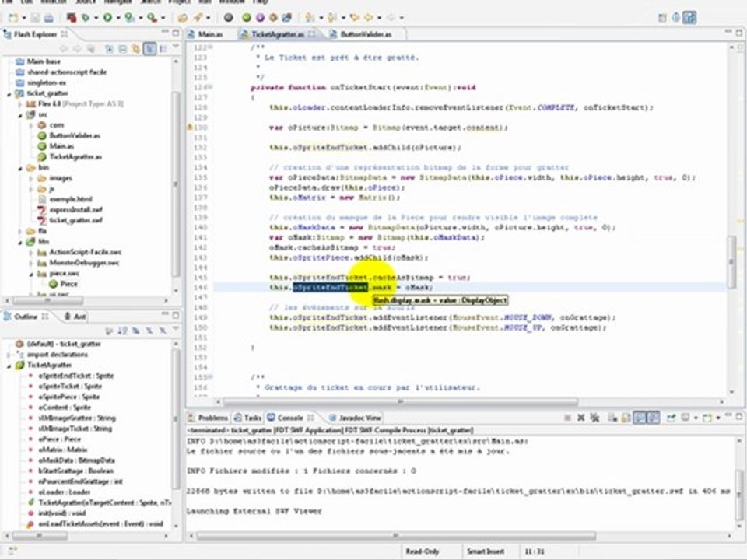Click the Debug launch icon in toolbar

(86, 18)
